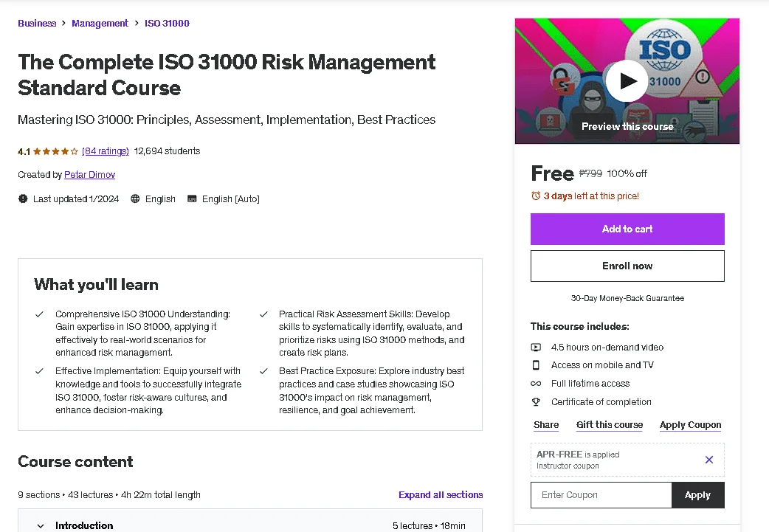Viewport: 769px width, 532px height.
Task: Add the course to cart
Action: [x=627, y=229]
